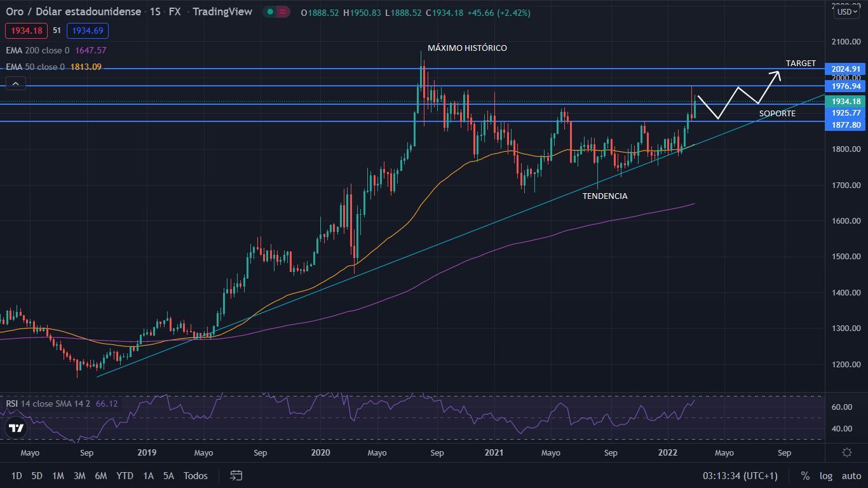
Task: Collapse the indicator legend with chevron
Action: click(16, 83)
